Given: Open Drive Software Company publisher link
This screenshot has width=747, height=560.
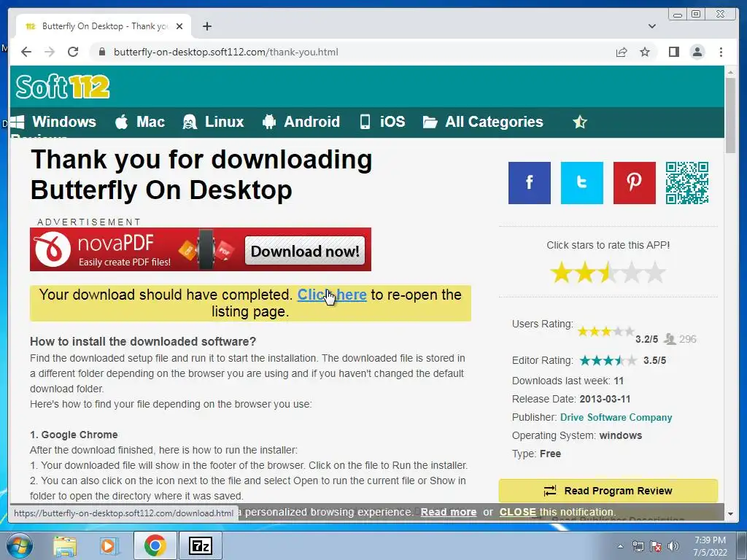Looking at the screenshot, I should click(616, 417).
